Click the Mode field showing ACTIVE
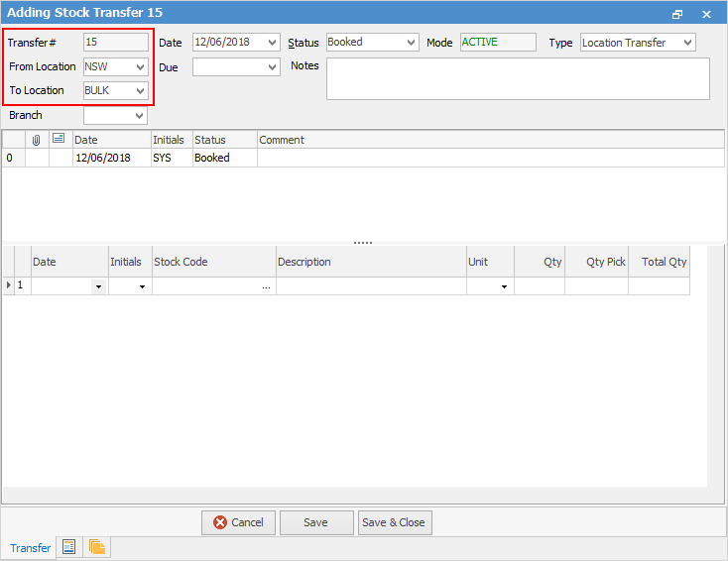Screen dimensions: 728x561 (498, 43)
